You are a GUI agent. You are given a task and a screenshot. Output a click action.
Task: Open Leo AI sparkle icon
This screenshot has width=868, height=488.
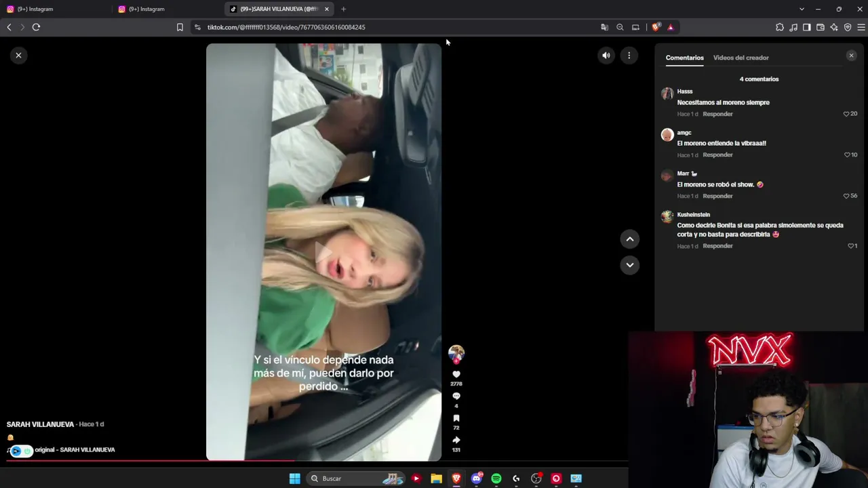(x=834, y=27)
